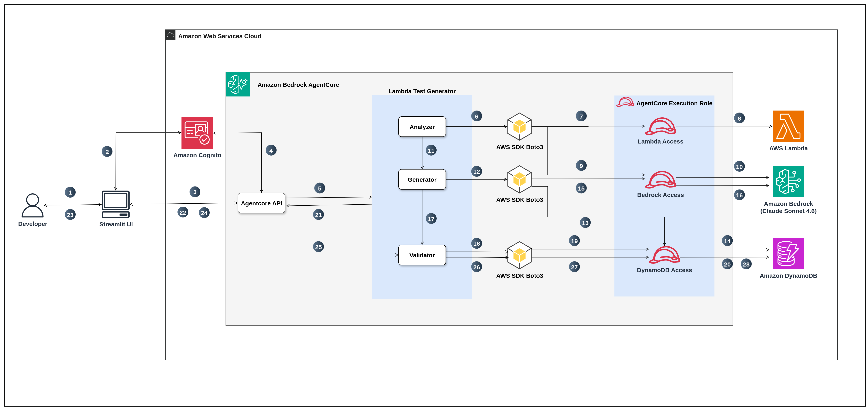The height and width of the screenshot is (409, 868).
Task: Click the Developer label
Action: click(x=33, y=224)
